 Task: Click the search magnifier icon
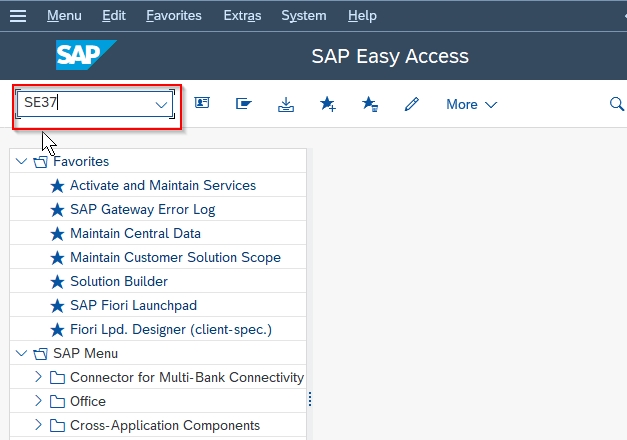[617, 104]
